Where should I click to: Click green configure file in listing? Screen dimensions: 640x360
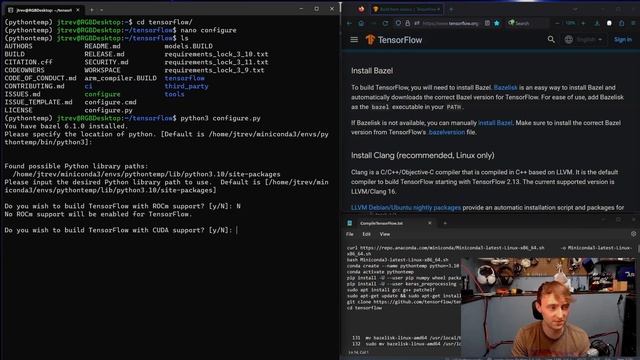(102, 94)
